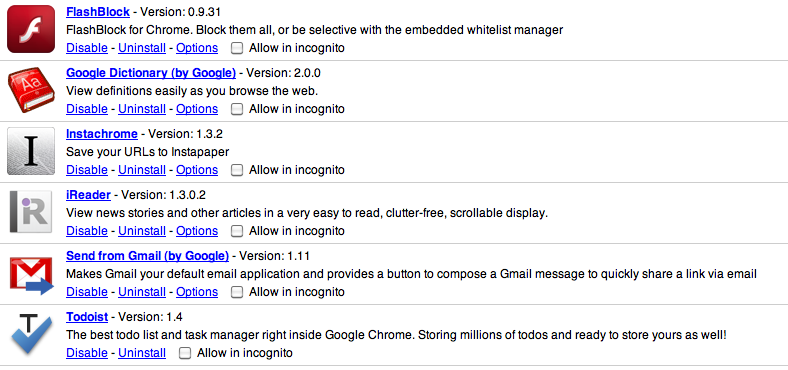The height and width of the screenshot is (370, 788).
Task: Open Google Dictionary (by Google) link
Action: coord(151,73)
